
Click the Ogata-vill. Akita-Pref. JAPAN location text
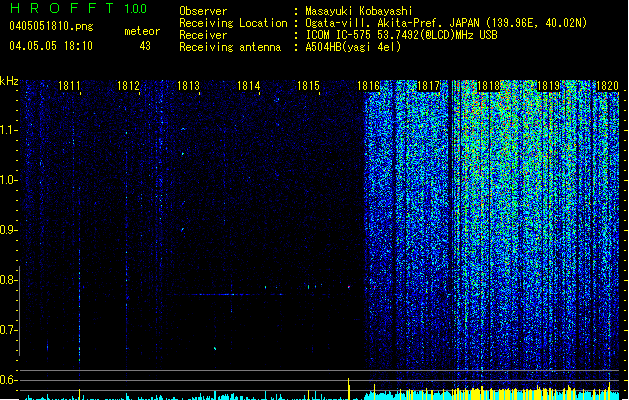tap(446, 23)
